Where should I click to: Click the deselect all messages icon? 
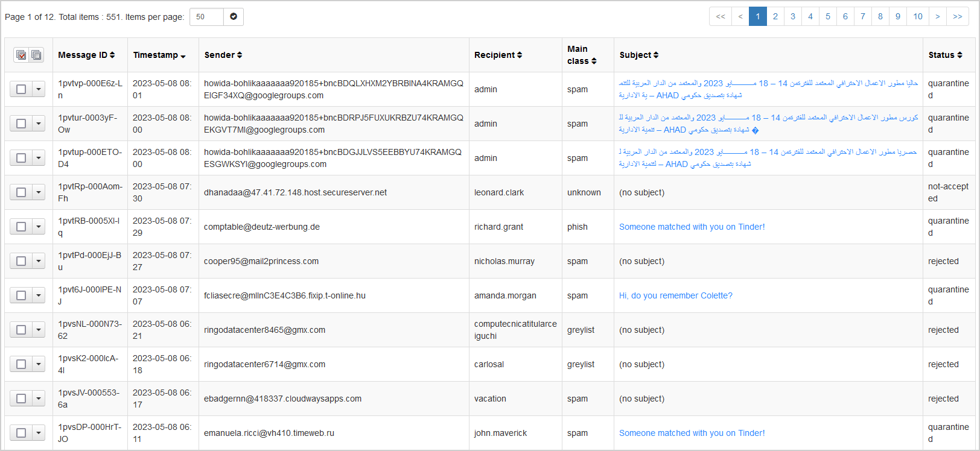(x=36, y=55)
